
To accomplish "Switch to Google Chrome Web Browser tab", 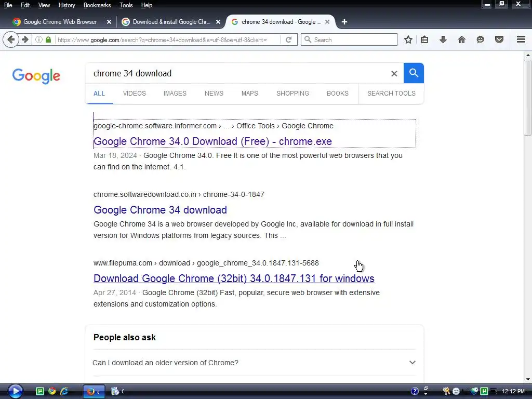I will click(x=60, y=22).
